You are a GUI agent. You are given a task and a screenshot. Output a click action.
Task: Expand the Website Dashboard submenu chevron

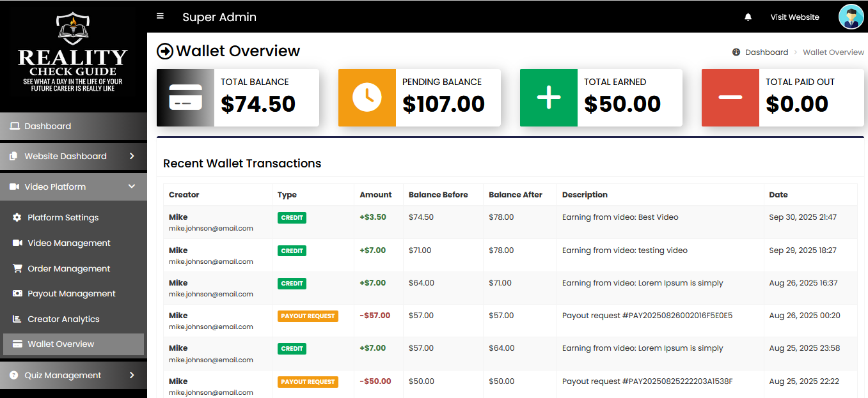coord(132,157)
